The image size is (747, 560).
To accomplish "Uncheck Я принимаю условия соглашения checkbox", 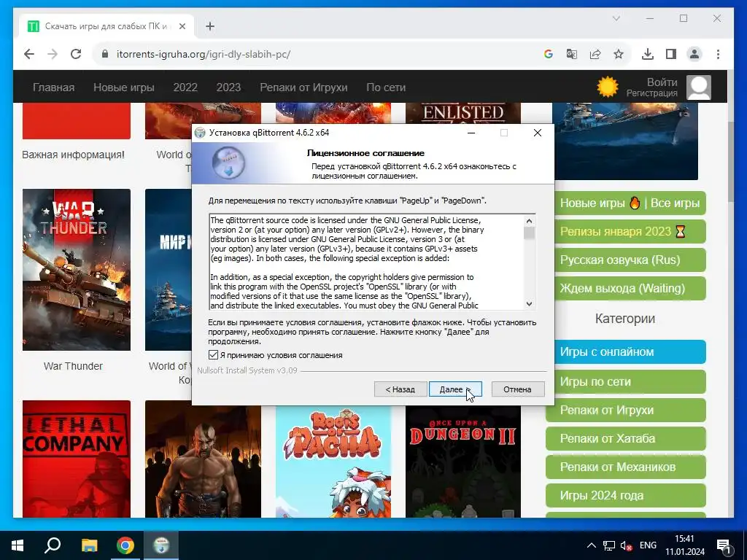I will point(213,355).
